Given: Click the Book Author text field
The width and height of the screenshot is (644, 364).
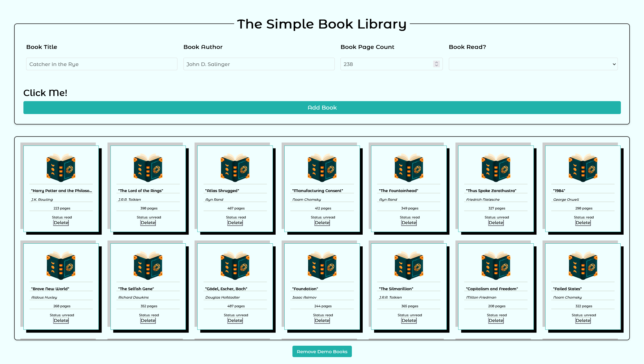Looking at the screenshot, I should pyautogui.click(x=259, y=64).
